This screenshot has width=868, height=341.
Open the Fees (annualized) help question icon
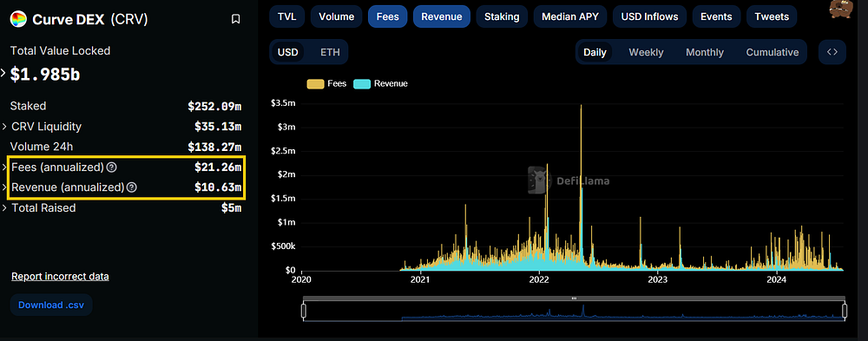coord(111,167)
